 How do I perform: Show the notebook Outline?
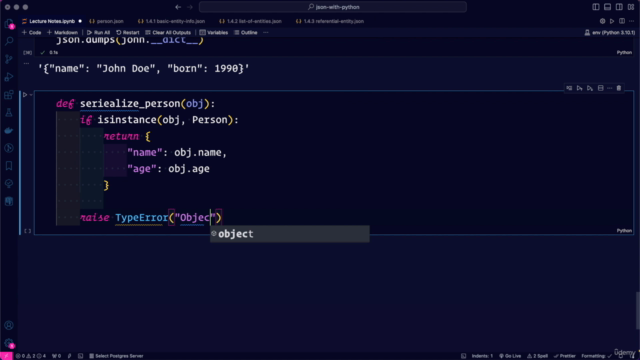(x=246, y=33)
